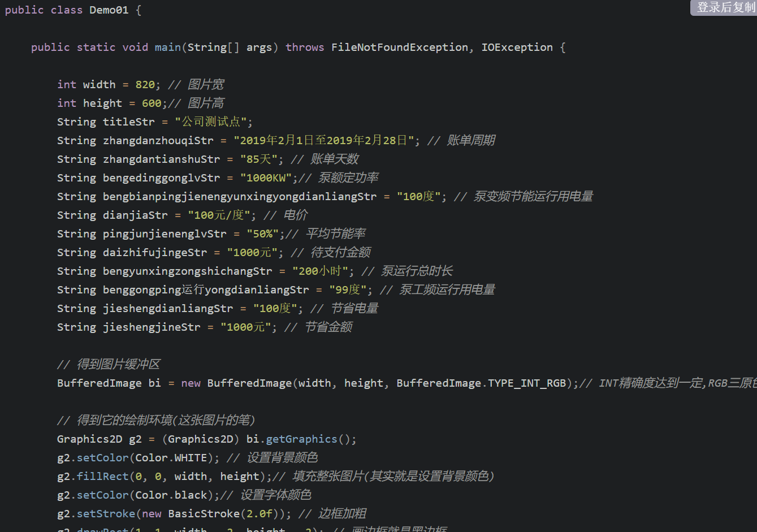Click the titleStr variable name
This screenshot has width=757, height=532.
pyautogui.click(x=128, y=122)
